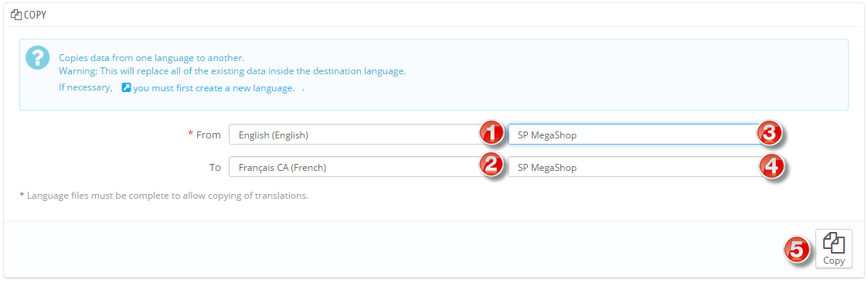The width and height of the screenshot is (868, 283).
Task: Click the Copy button
Action: coord(834,249)
